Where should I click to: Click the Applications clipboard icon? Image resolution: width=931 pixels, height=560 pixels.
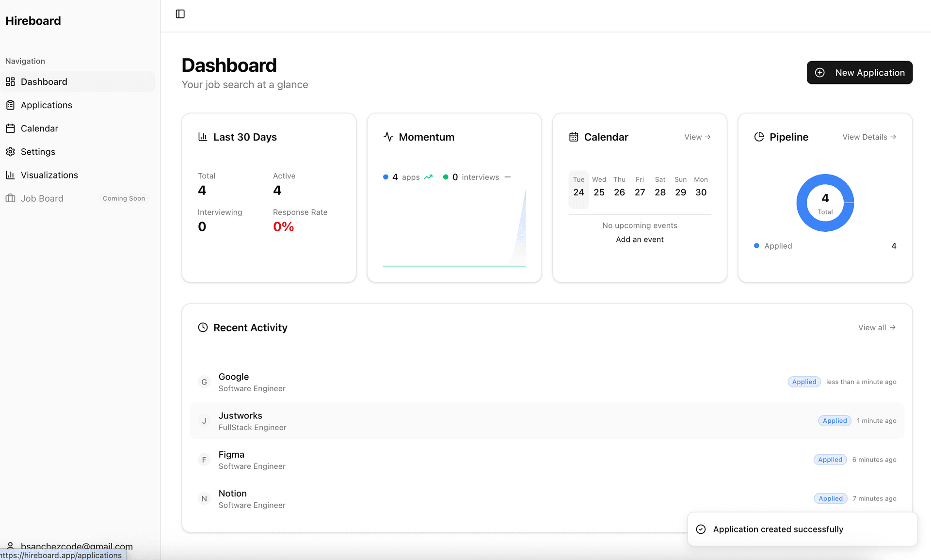(x=11, y=105)
